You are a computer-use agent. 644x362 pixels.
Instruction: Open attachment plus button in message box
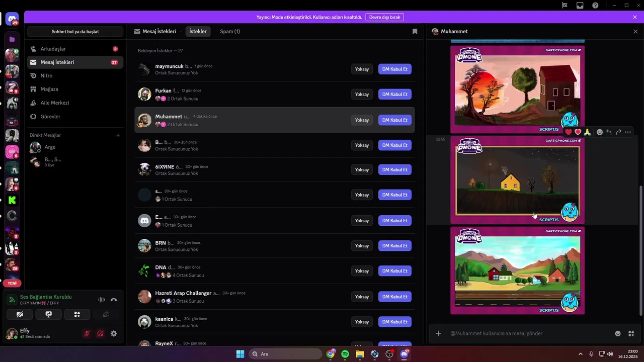438,333
